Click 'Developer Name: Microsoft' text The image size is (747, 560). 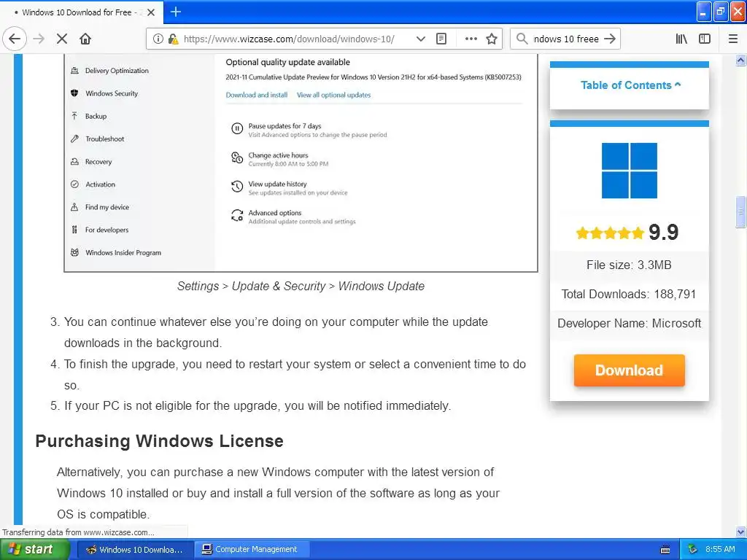click(630, 323)
